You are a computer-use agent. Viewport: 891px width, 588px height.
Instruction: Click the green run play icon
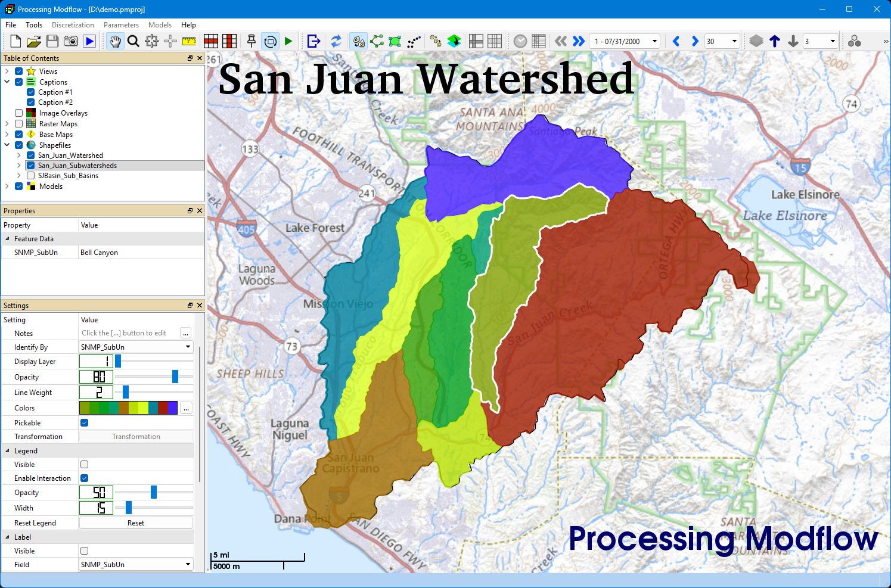point(288,41)
